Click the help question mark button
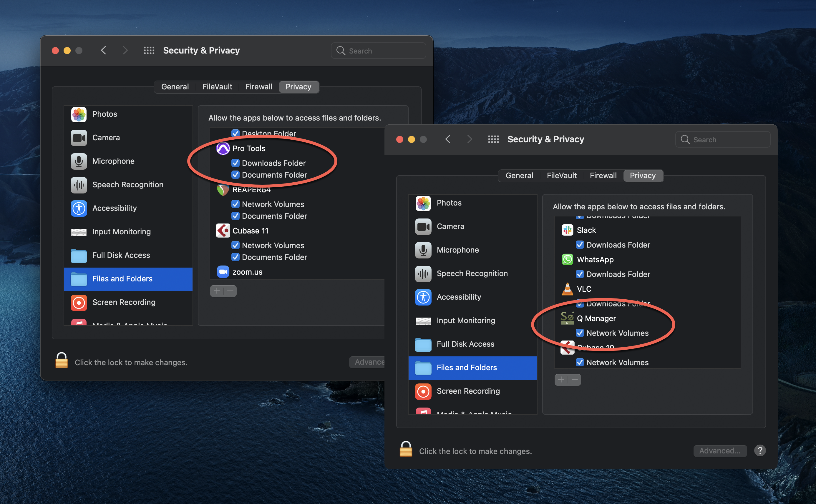 (759, 451)
